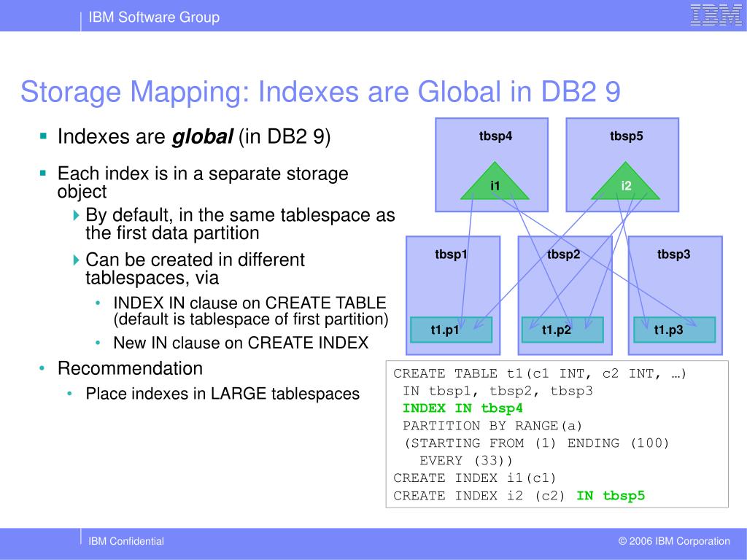Click the bold word global
Viewport: 747px width, 560px height.
pyautogui.click(x=203, y=136)
